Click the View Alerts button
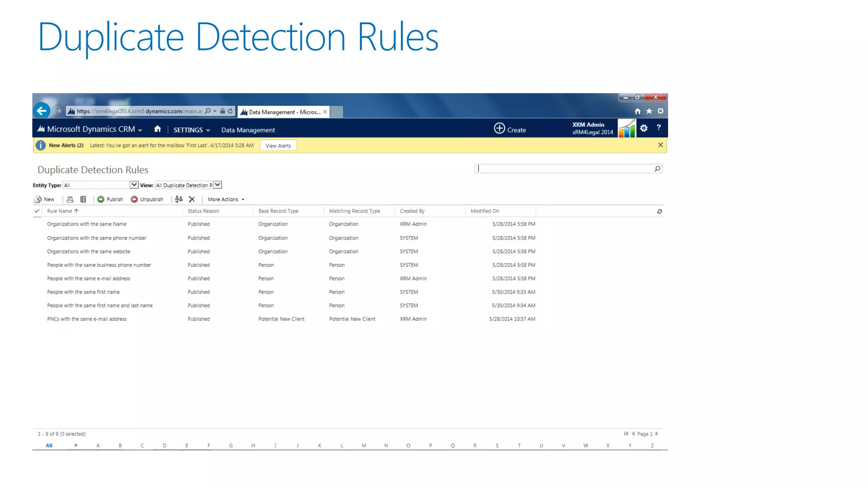868x488 pixels. click(278, 146)
